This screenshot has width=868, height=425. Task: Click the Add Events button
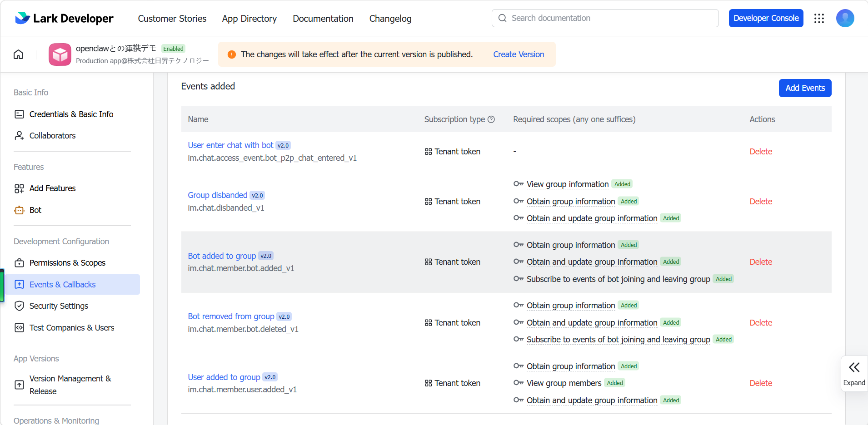(805, 88)
